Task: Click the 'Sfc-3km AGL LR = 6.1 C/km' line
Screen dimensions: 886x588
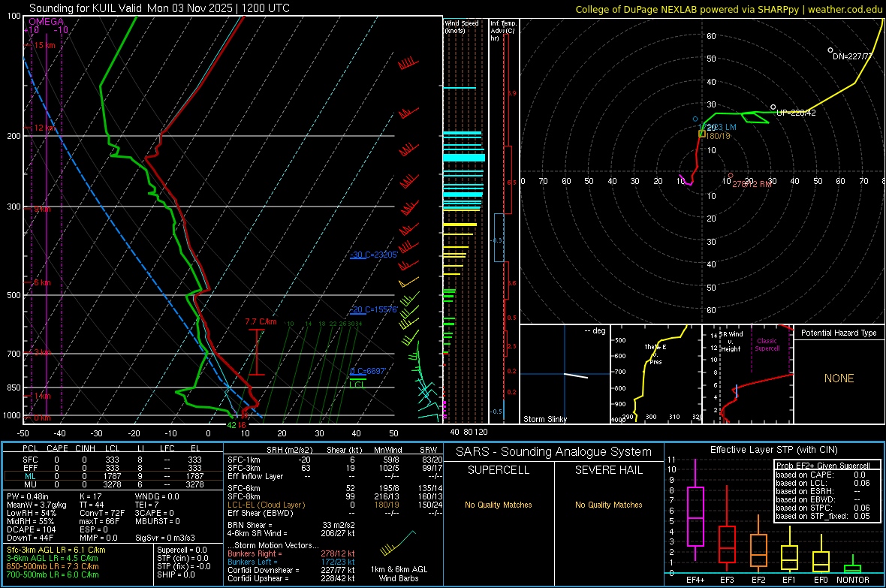Action: click(x=56, y=550)
